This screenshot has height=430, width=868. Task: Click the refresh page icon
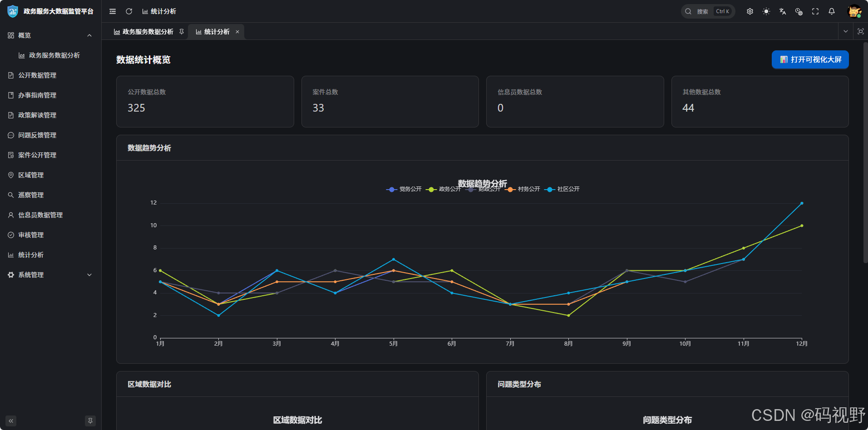[x=129, y=11]
